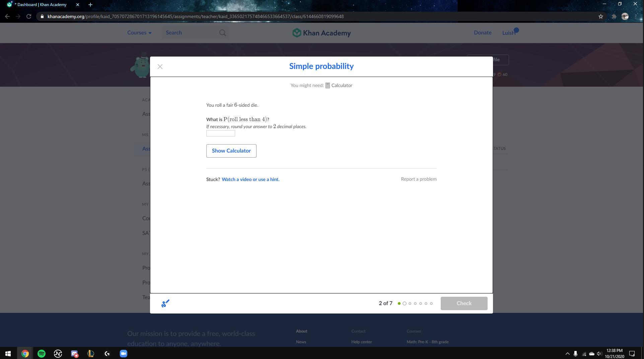644x359 pixels.
Task: Open a new browser tab
Action: pyautogui.click(x=90, y=5)
